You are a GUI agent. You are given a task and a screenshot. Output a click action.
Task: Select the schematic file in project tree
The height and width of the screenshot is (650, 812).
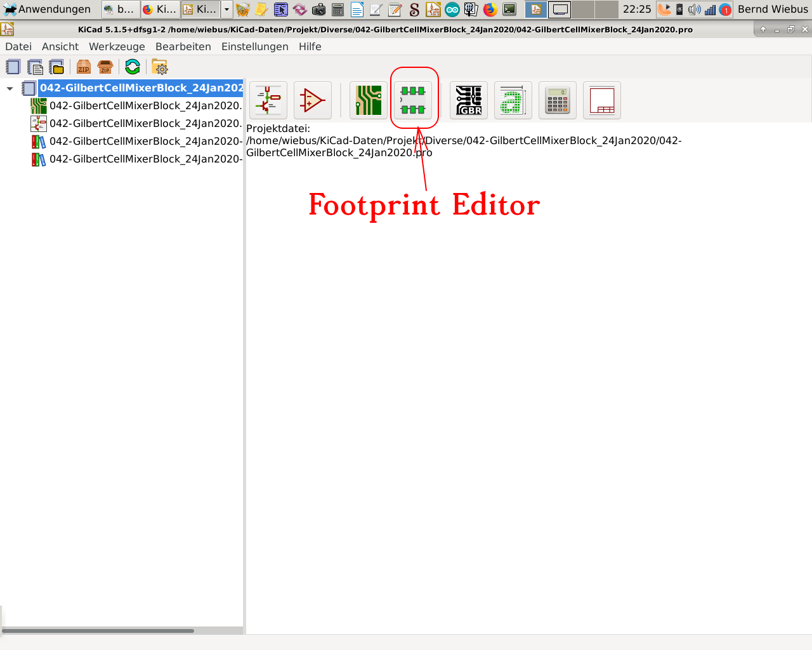pyautogui.click(x=145, y=123)
